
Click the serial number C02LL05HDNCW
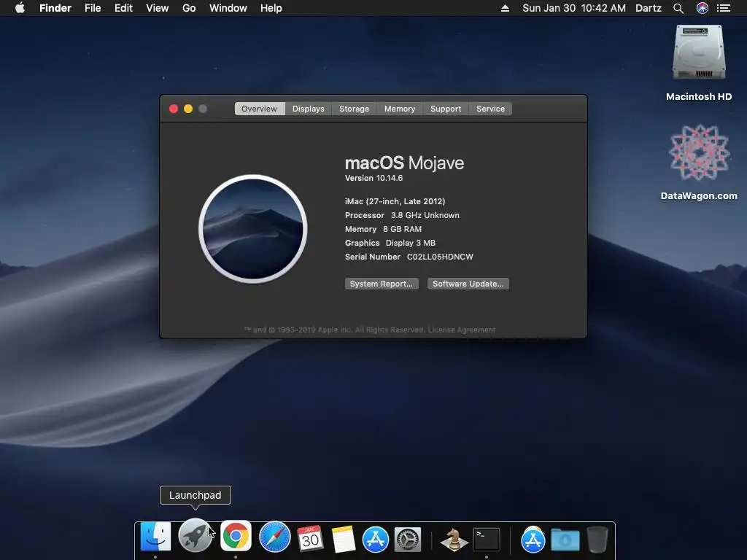point(440,257)
